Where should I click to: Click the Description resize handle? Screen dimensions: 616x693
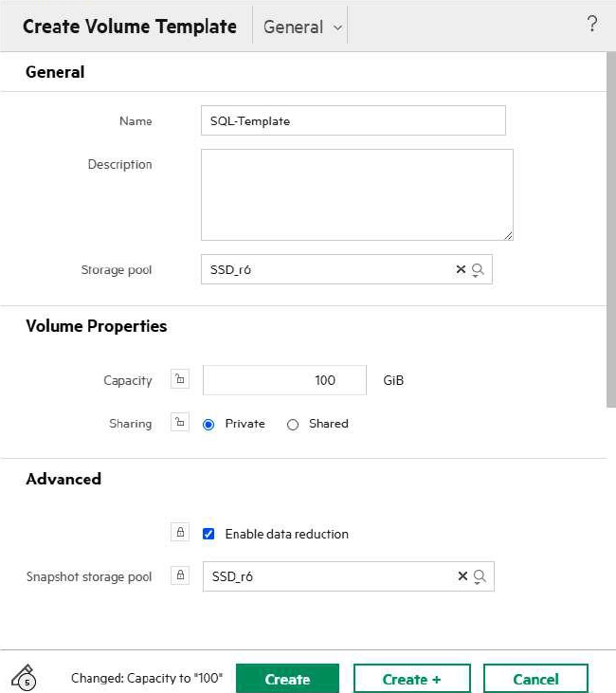click(508, 235)
